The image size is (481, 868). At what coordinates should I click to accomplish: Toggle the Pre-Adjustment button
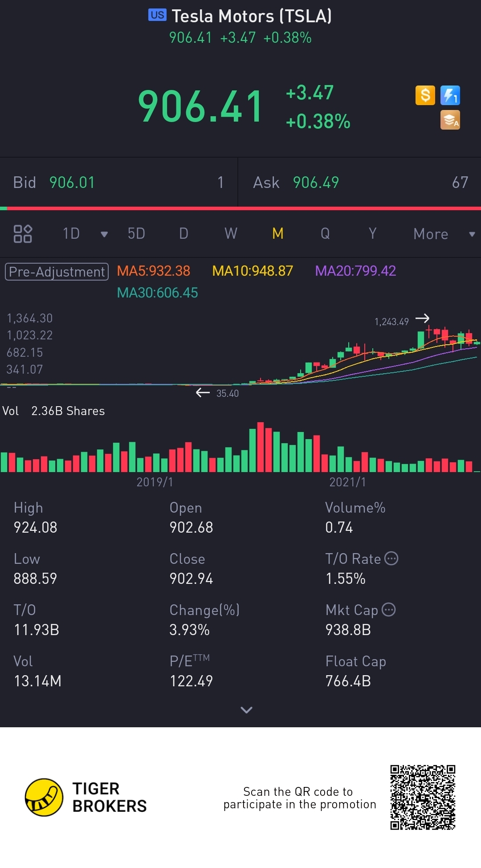click(x=57, y=272)
